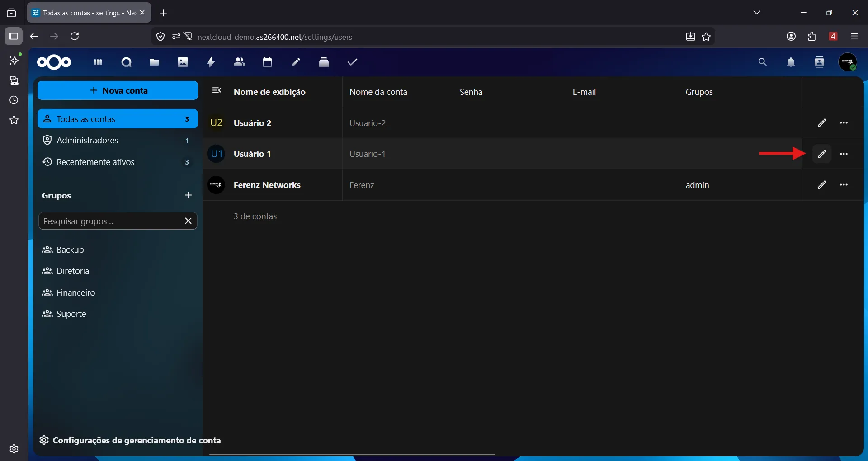
Task: Edit Usuário 1 with pencil icon
Action: 822,154
